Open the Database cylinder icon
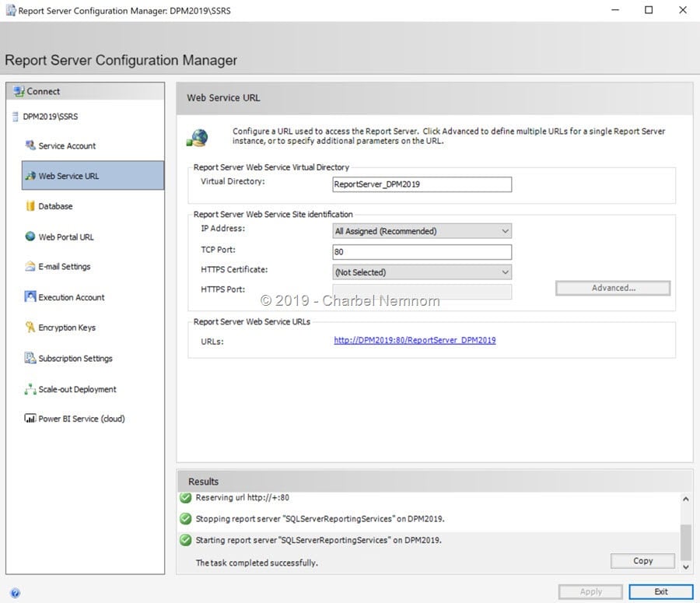 point(30,206)
